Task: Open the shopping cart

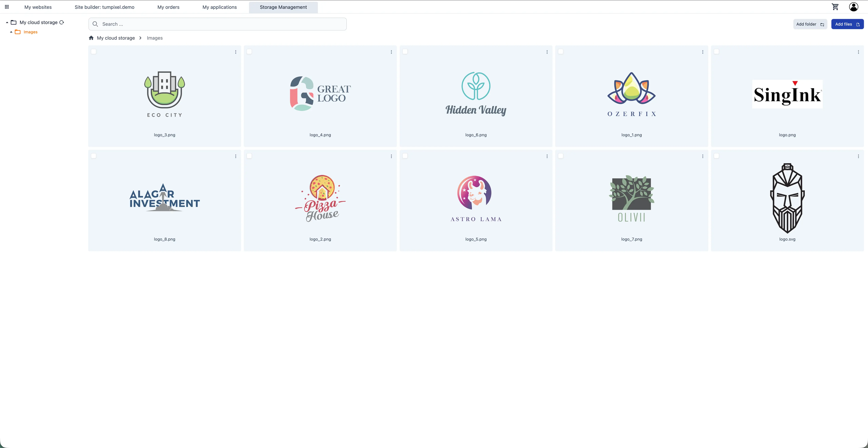Action: coord(835,7)
